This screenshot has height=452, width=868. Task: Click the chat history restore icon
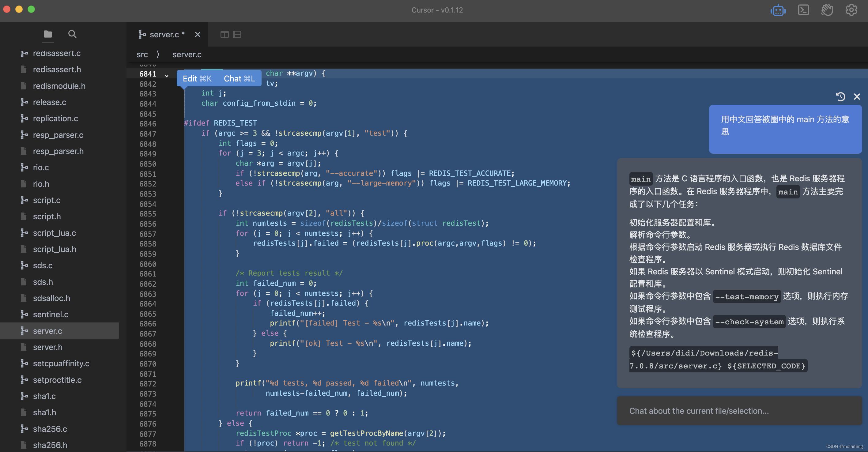pos(841,96)
